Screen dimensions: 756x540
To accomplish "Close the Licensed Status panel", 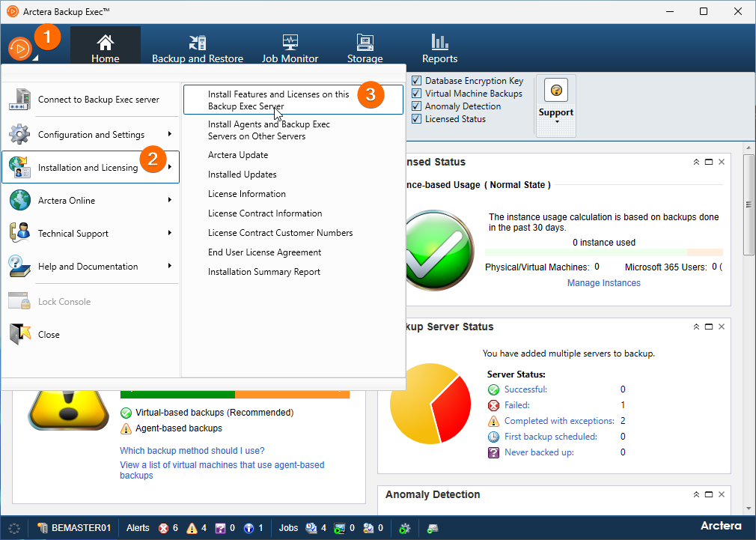I will [722, 162].
